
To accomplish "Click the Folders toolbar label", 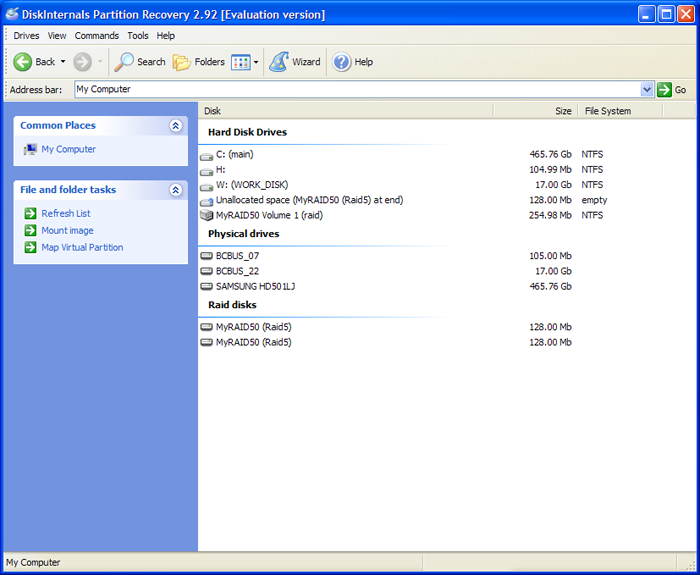I will pos(209,62).
